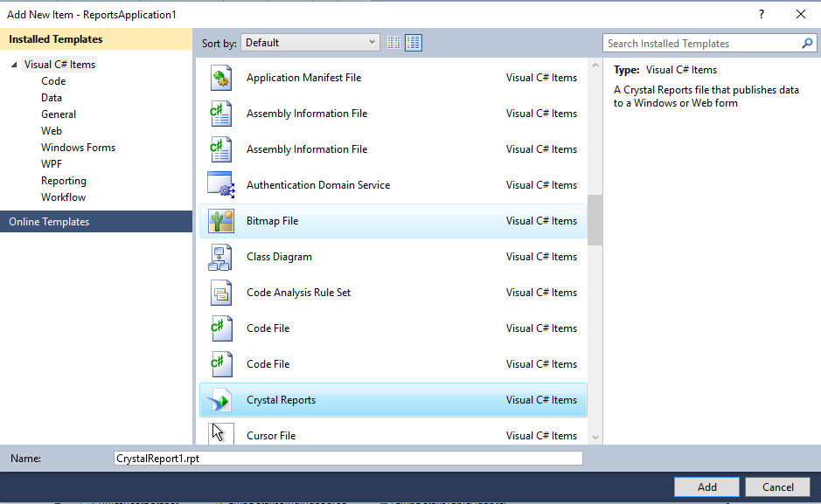Click the Cancel button
This screenshot has width=821, height=504.
coord(777,487)
